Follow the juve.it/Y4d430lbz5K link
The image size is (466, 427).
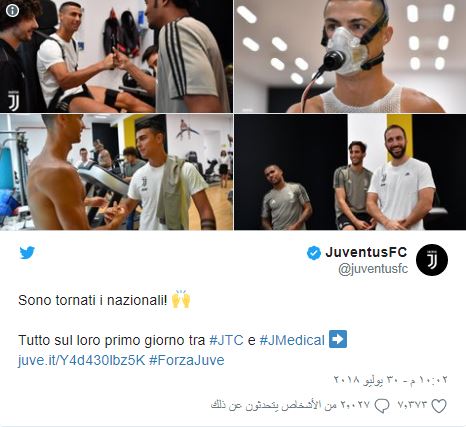(x=82, y=360)
